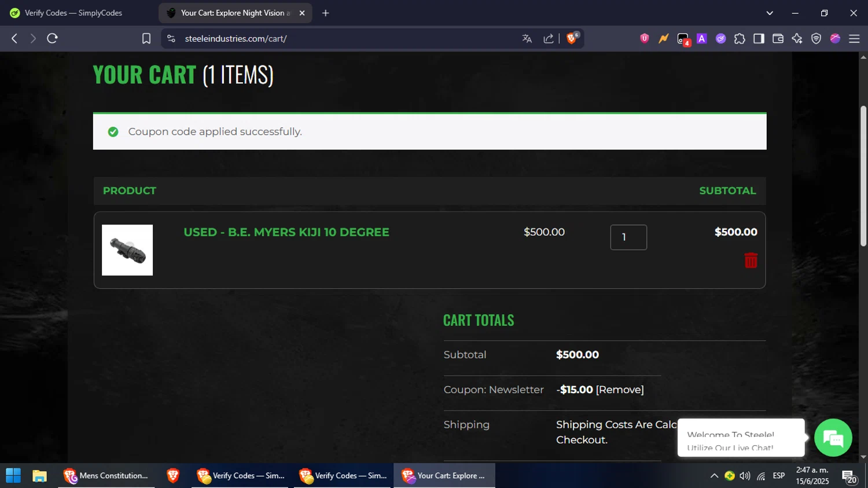Remove the Newsletter coupon
Image resolution: width=868 pixels, height=488 pixels.
point(620,390)
